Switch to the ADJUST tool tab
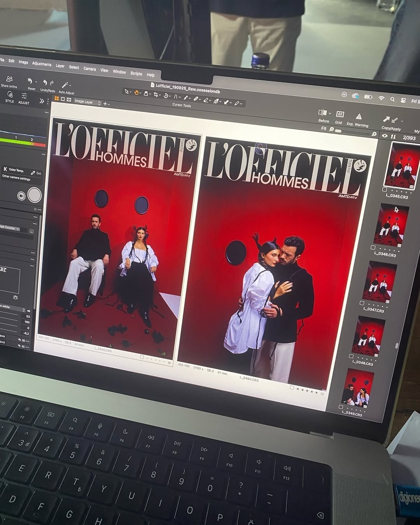Viewport: 420px width, 525px height. pyautogui.click(x=24, y=98)
